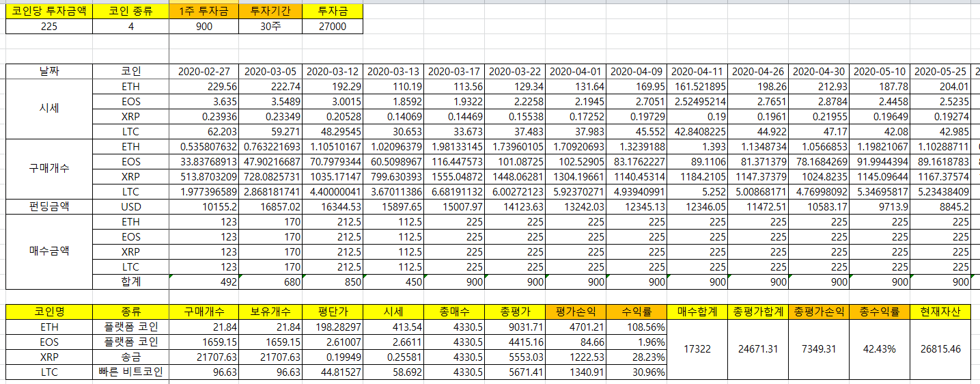Select the 날짜 row label cell
The width and height of the screenshot is (980, 384).
48,71
